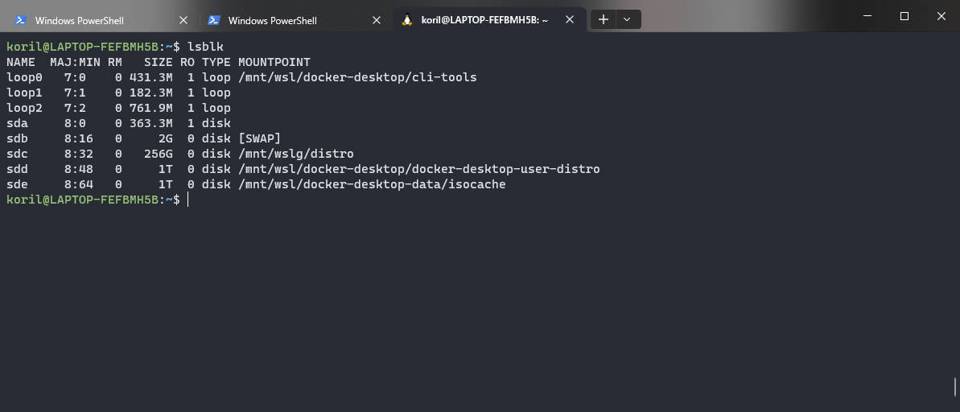Click the Linux penguin icon on the koril tab

407,20
